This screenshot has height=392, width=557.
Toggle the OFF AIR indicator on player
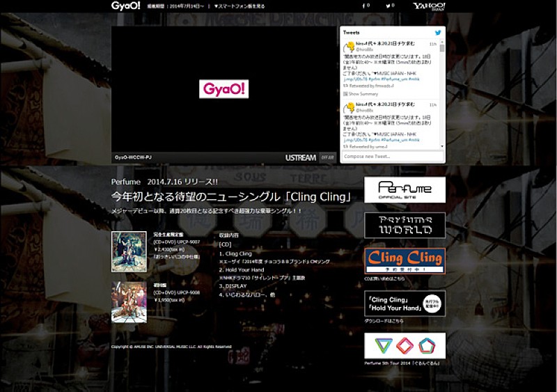pos(327,158)
